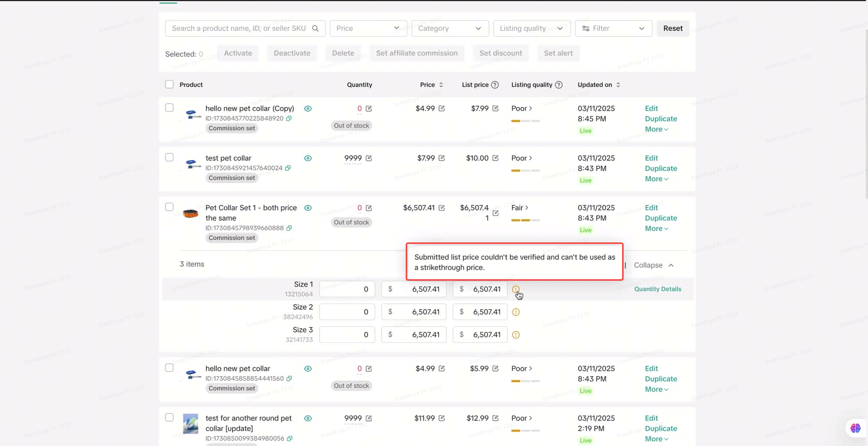
Task: Select the 'test pet collar' product checkbox
Action: (169, 157)
